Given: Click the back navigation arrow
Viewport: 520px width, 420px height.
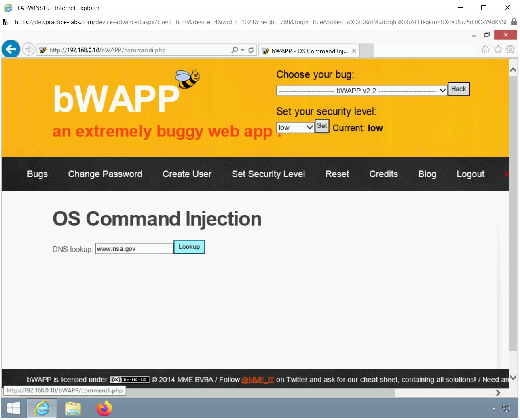Looking at the screenshot, I should click(11, 49).
